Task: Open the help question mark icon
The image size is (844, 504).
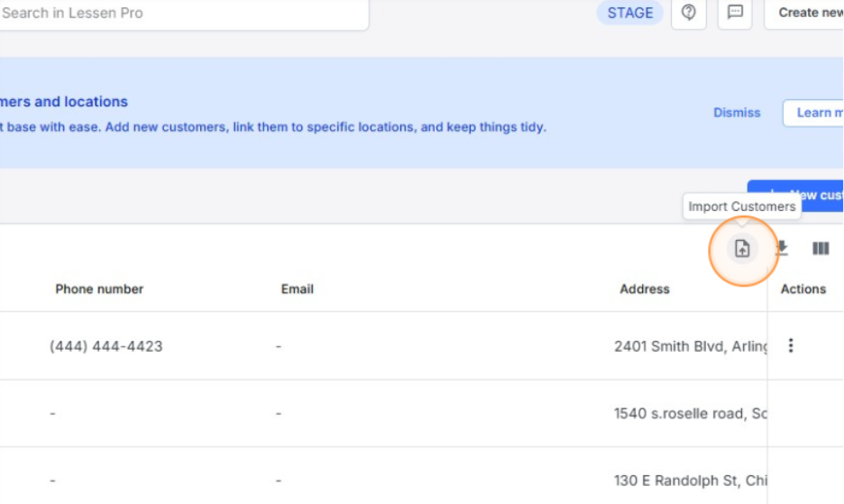Action: (689, 13)
